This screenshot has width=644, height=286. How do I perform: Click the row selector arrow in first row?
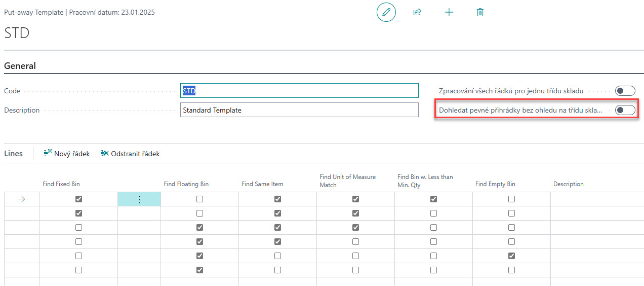click(x=21, y=199)
